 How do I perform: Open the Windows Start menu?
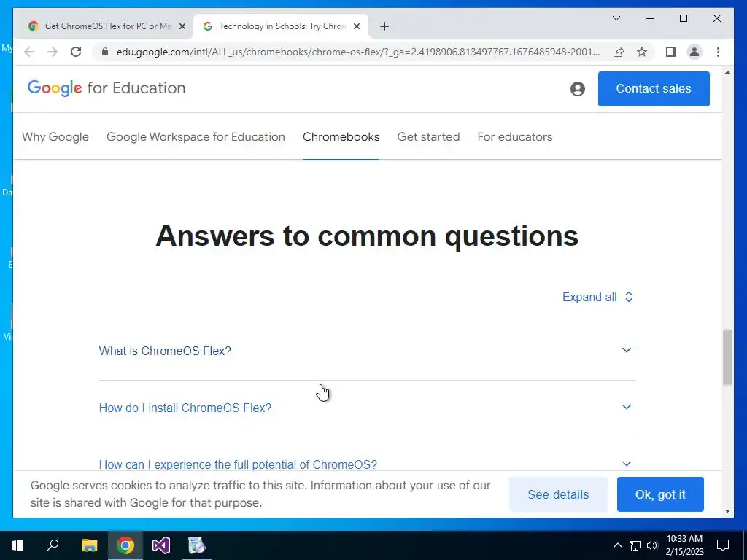pos(18,545)
